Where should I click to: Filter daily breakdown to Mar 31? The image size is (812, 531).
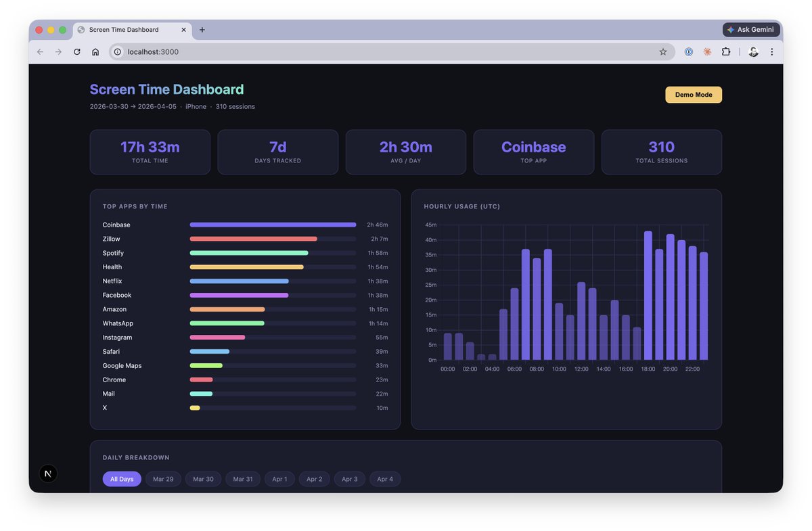(x=243, y=479)
